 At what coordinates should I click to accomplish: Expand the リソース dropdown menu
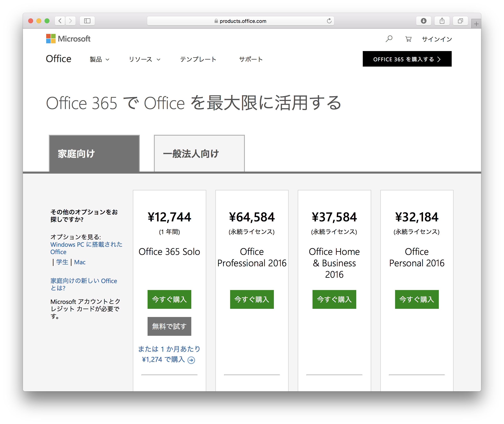[x=144, y=59]
